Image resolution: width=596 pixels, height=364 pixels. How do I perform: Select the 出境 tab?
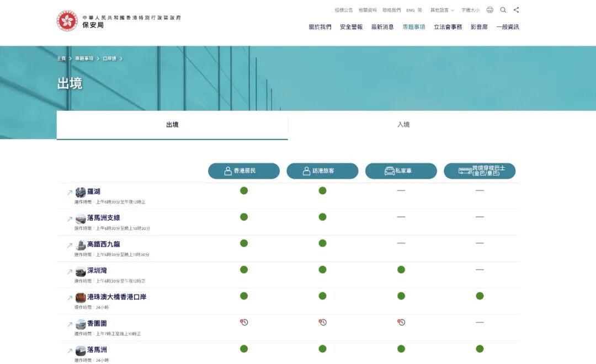pyautogui.click(x=172, y=125)
